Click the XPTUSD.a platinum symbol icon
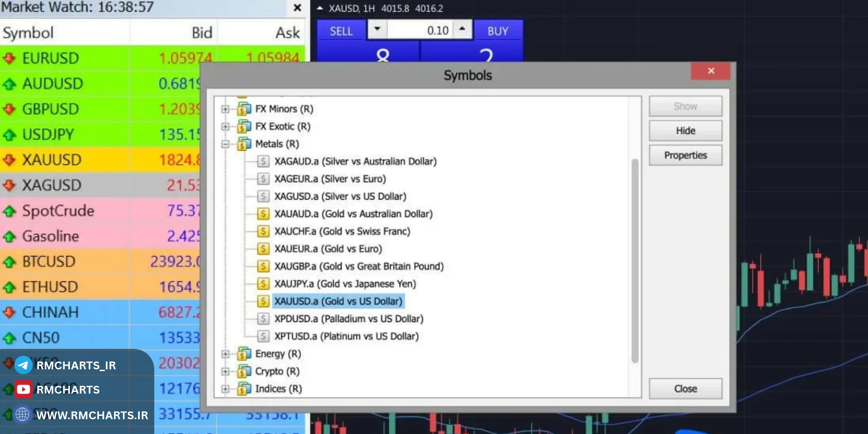This screenshot has height=434, width=868. [263, 336]
